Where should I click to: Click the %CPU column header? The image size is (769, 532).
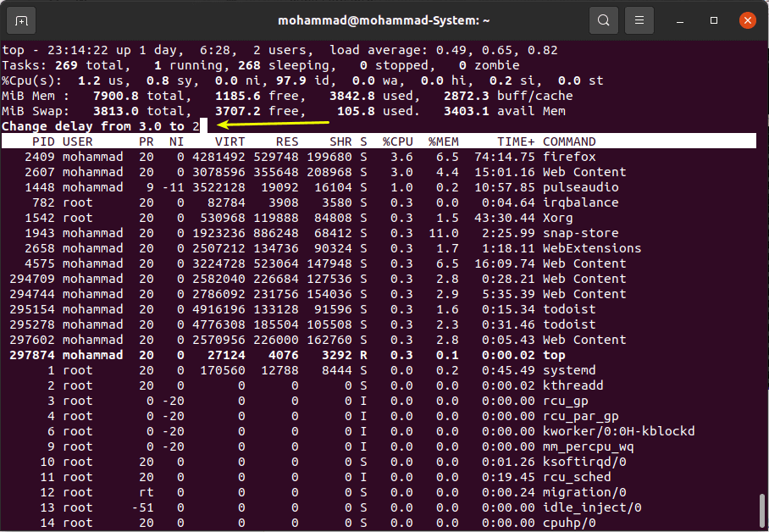397,141
